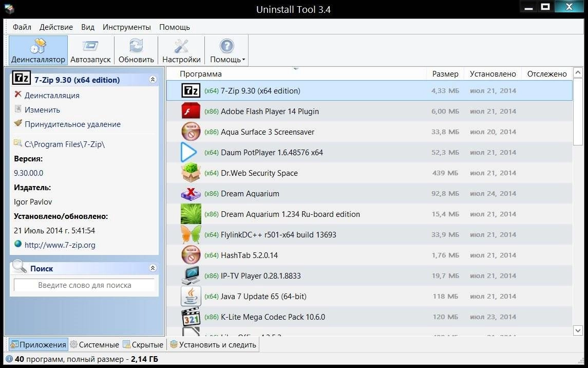Select the Aqua Surface 3 Screensaver name

pos(268,132)
